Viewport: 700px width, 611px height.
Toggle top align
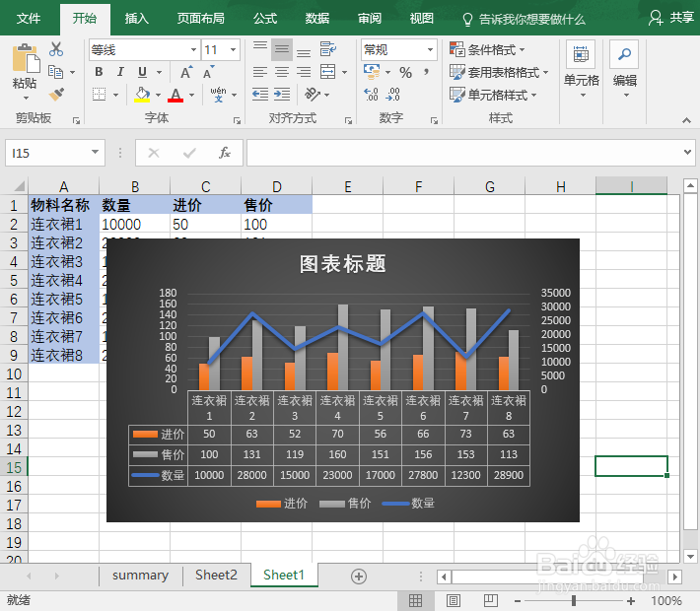tap(260, 49)
